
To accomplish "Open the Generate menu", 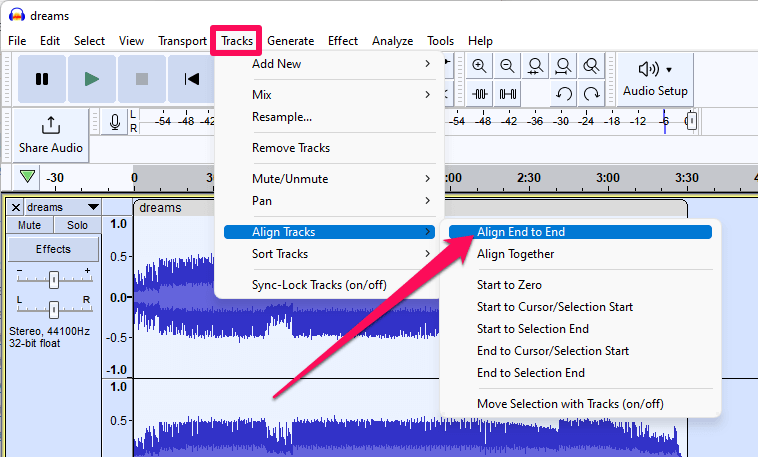I will (291, 41).
